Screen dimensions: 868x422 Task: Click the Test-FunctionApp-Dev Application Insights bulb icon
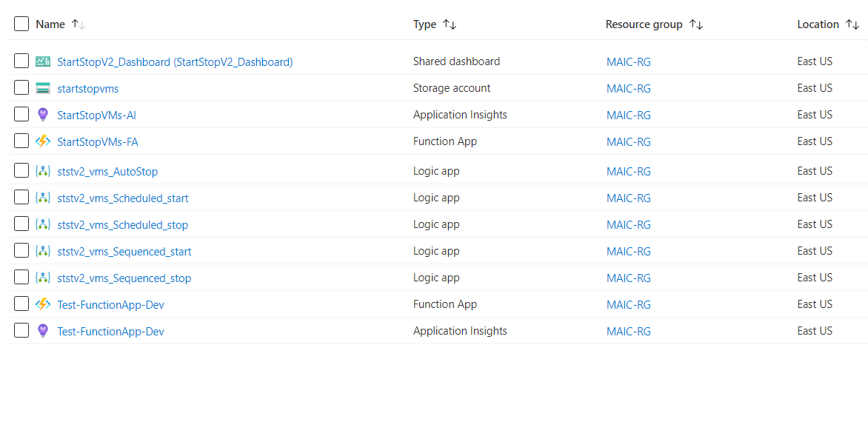pos(43,331)
